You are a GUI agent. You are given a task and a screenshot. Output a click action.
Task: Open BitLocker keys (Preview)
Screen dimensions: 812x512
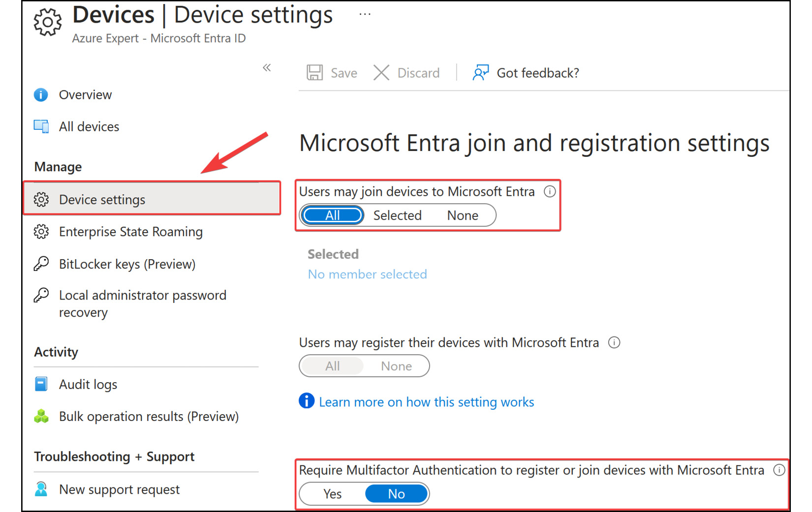(x=127, y=264)
